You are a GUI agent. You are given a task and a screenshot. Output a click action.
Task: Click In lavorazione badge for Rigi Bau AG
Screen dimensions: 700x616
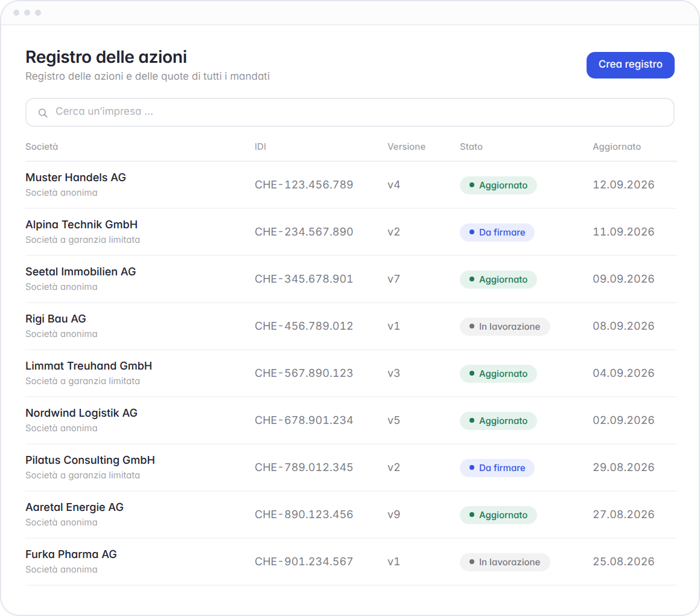click(x=505, y=327)
